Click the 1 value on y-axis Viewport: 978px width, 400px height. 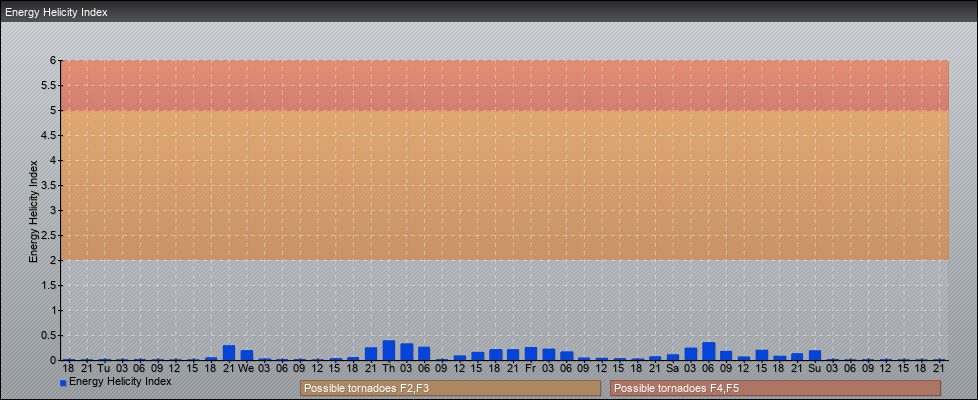[54, 310]
